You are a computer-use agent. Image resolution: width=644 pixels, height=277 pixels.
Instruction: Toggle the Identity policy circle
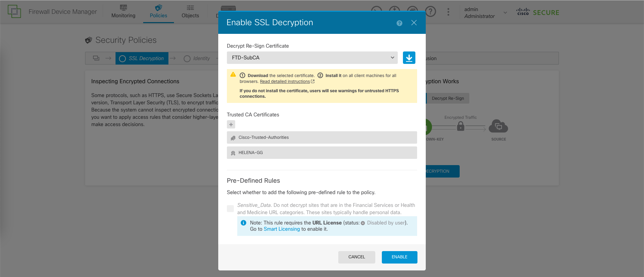(187, 59)
